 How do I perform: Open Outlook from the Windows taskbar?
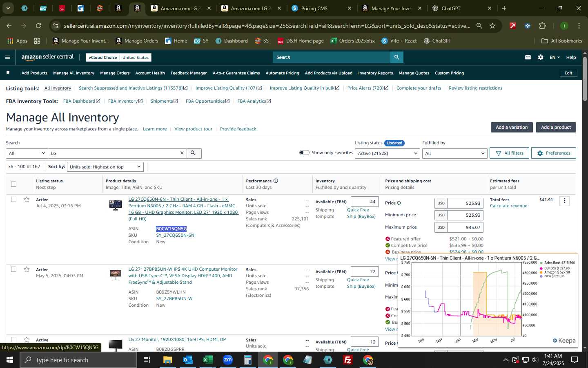(188, 360)
